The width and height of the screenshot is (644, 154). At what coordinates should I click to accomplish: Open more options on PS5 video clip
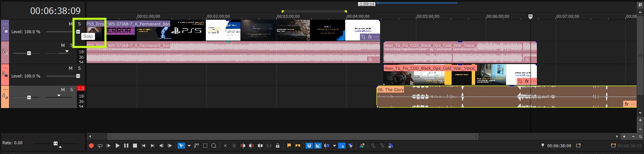[377, 37]
